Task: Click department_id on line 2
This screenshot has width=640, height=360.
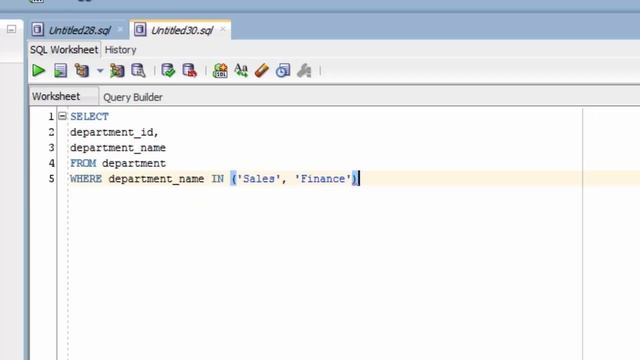Action: pos(111,132)
